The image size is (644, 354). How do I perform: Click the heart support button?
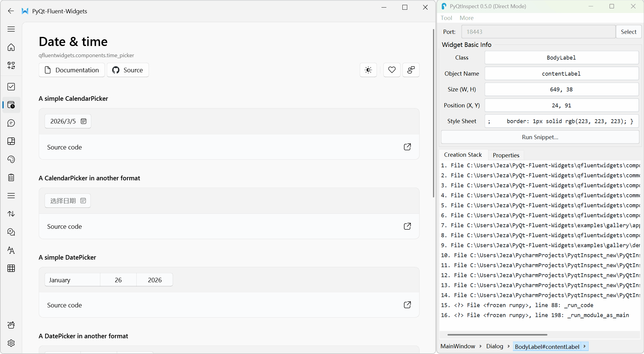(x=392, y=70)
